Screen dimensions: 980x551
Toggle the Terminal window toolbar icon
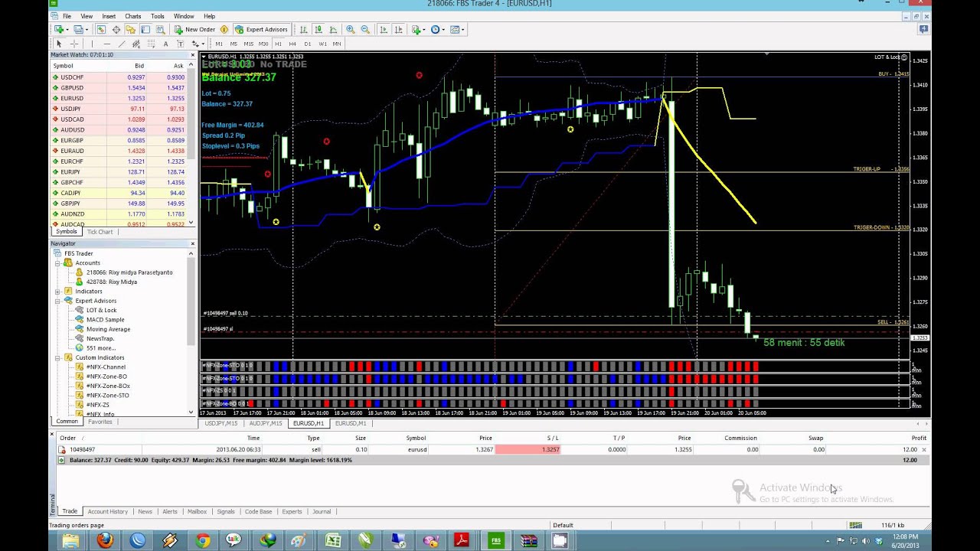145,29
